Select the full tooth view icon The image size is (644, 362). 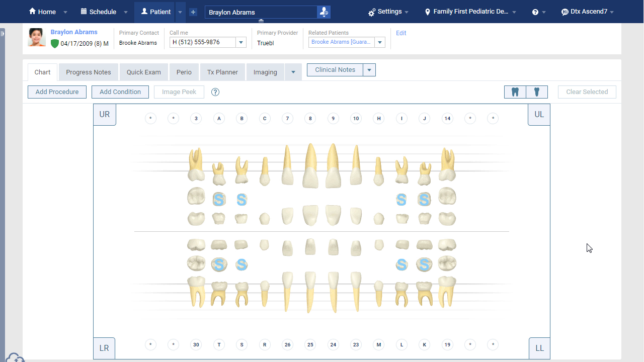point(515,92)
